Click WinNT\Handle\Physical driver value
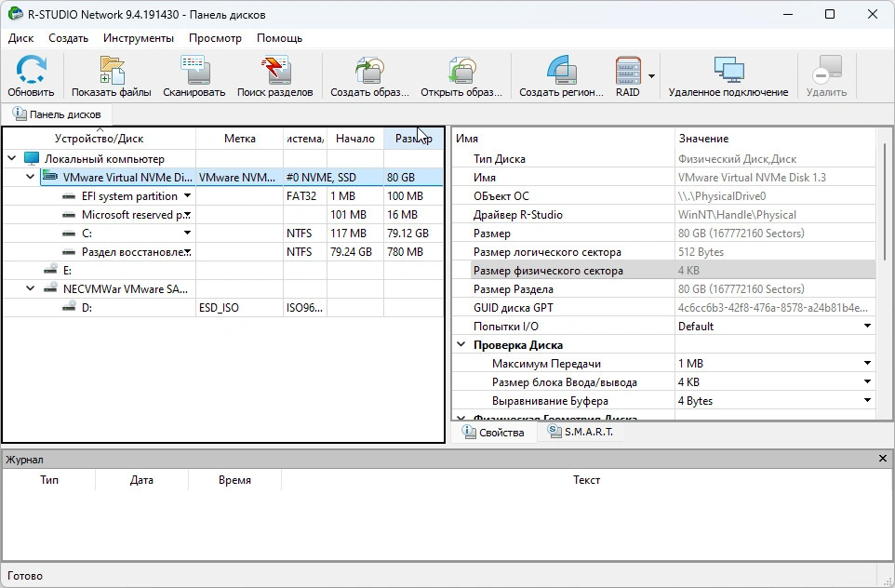Screen dimensions: 895x588 coord(737,215)
